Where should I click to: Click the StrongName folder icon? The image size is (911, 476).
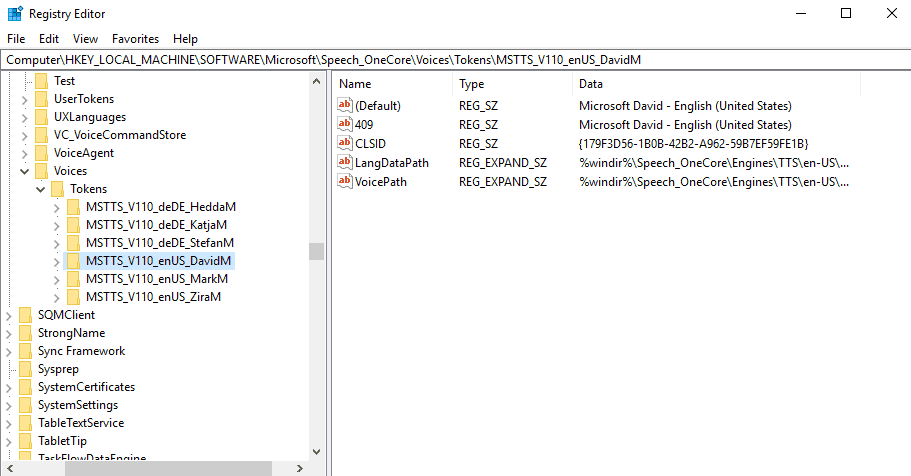pyautogui.click(x=25, y=333)
